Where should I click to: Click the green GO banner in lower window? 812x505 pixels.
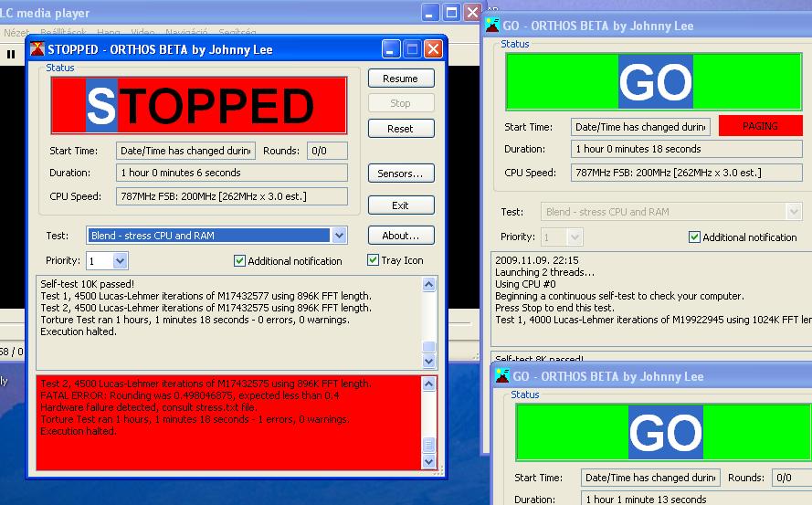coord(664,432)
